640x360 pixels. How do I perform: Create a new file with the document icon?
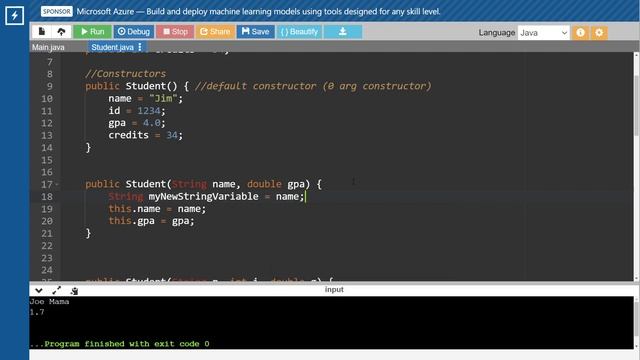tap(42, 31)
